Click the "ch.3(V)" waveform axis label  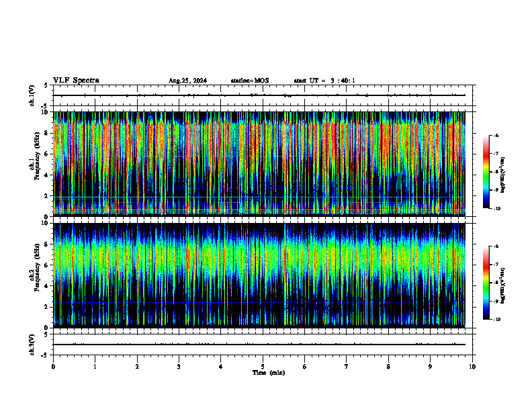click(32, 345)
